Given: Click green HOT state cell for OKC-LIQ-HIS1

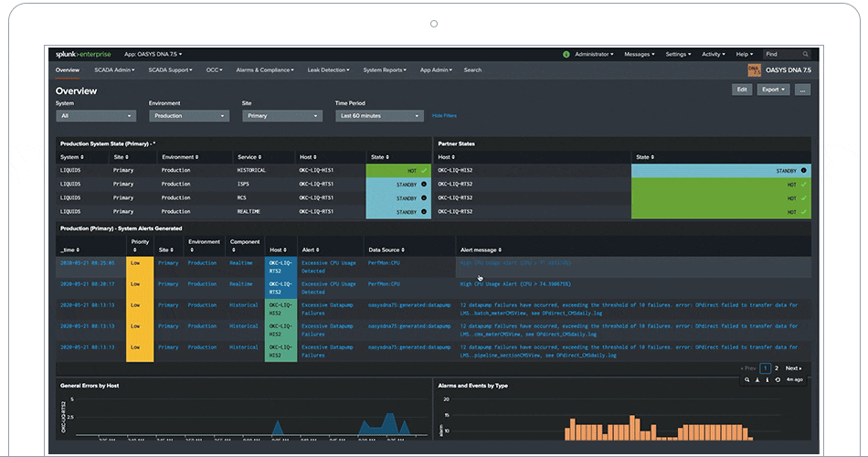Looking at the screenshot, I should [398, 171].
